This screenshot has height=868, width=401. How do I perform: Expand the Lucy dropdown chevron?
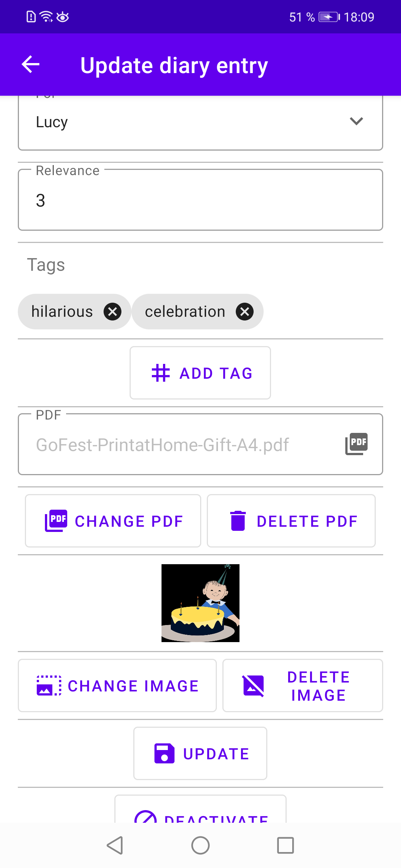pyautogui.click(x=356, y=121)
